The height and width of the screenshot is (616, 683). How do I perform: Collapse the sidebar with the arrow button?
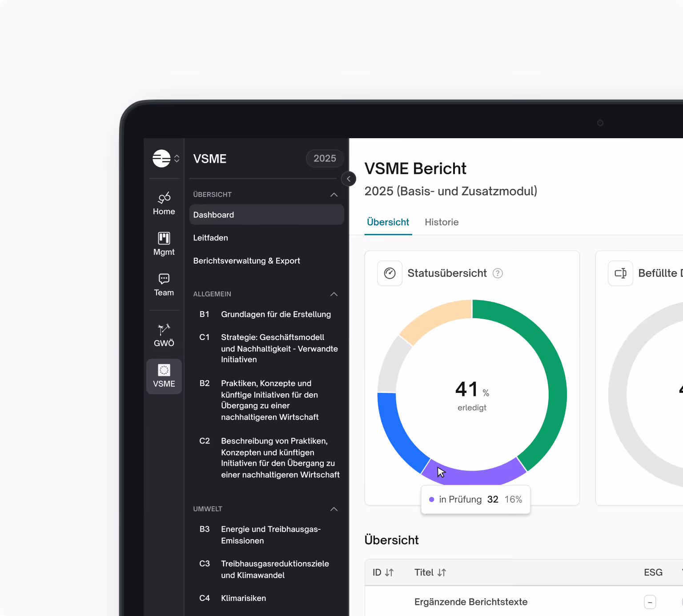pos(349,179)
